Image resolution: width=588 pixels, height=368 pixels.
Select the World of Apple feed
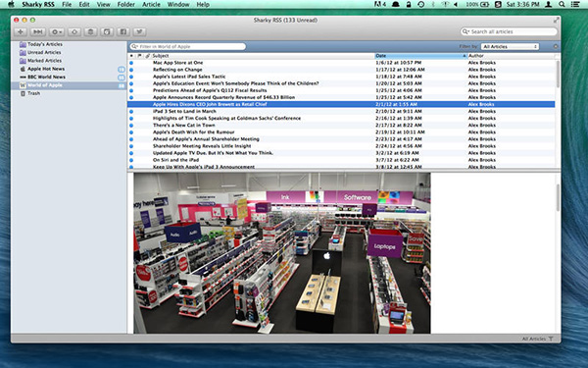pos(69,85)
